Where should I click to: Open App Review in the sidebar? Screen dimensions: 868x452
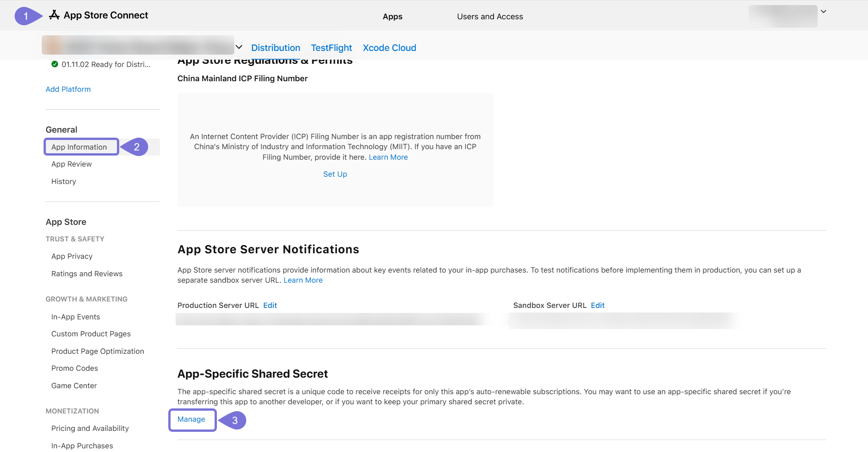pyautogui.click(x=72, y=164)
